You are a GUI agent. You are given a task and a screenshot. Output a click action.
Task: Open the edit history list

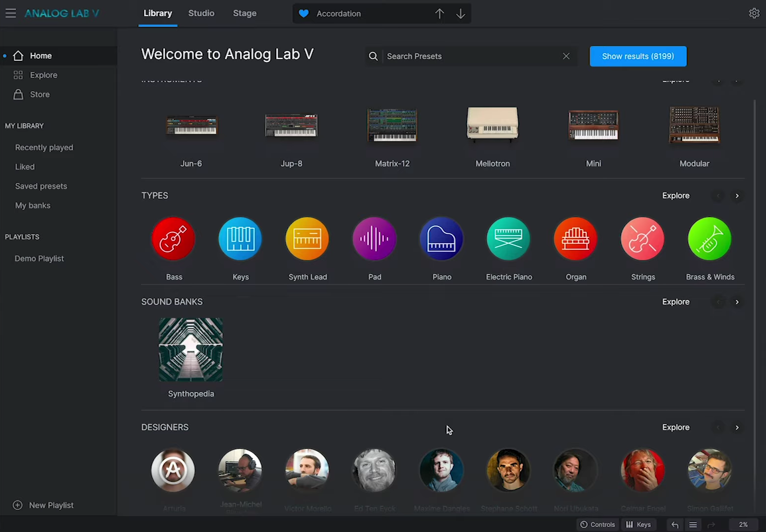[693, 525]
